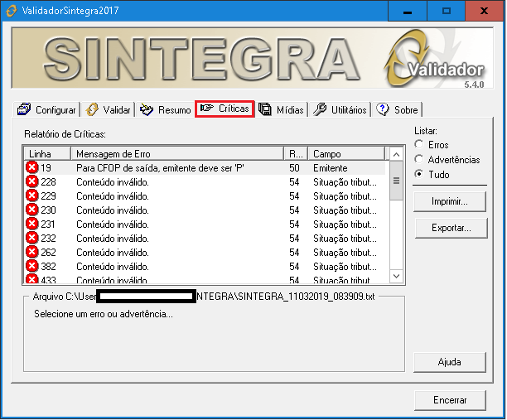Viewport: 507px width, 420px height.
Task: Click 'Situação tribut...' on line 232
Action: (x=345, y=239)
